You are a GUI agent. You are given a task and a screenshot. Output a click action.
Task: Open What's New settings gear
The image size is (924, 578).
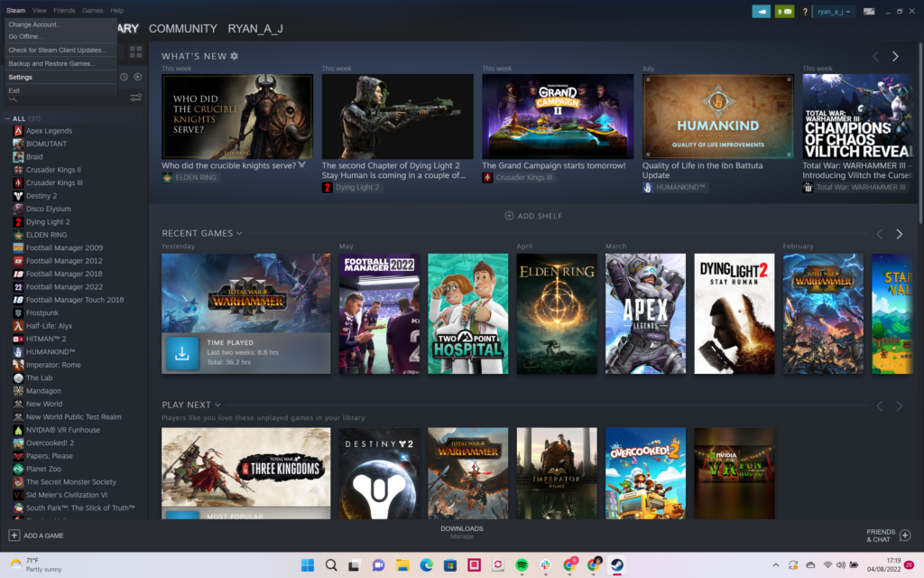tap(234, 56)
